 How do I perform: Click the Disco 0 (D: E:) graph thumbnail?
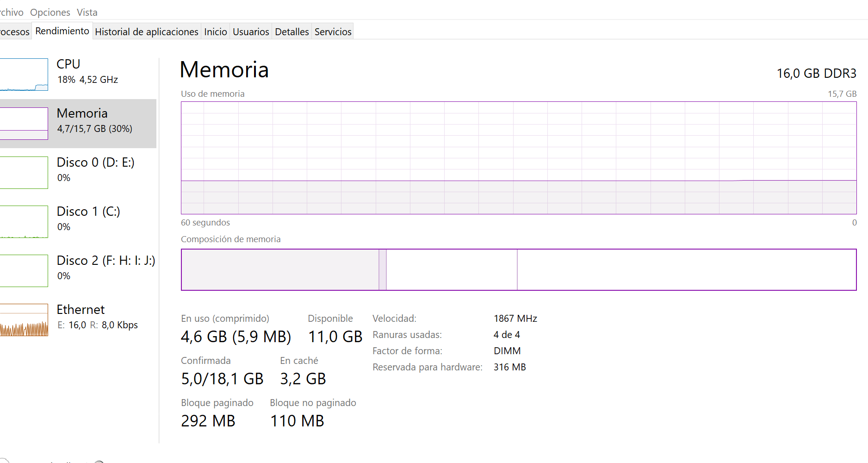23,173
